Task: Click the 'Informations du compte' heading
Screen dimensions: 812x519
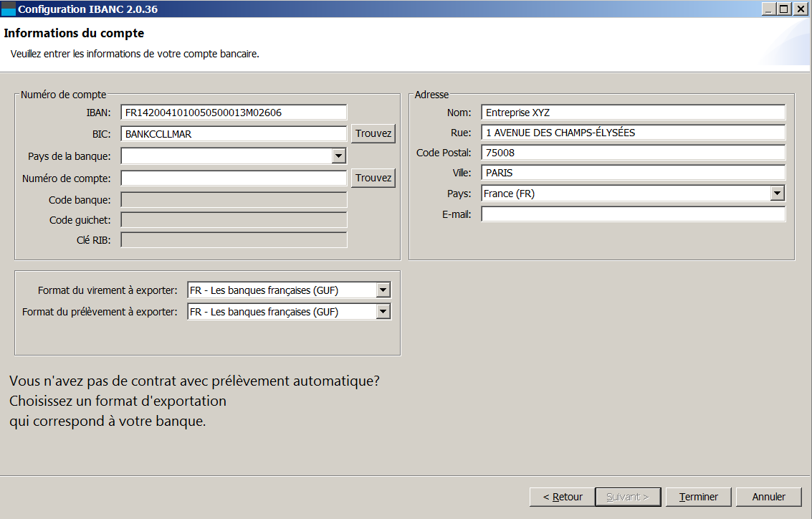Action: [x=74, y=33]
